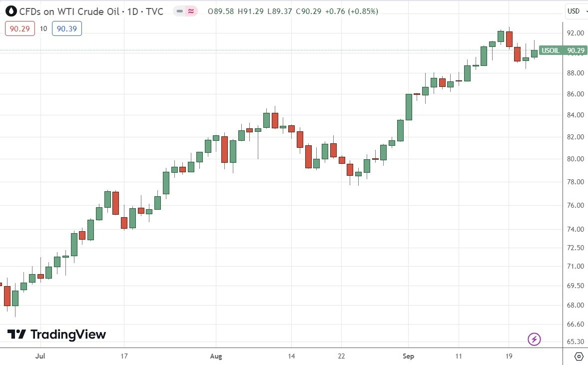Image resolution: width=588 pixels, height=365 pixels.
Task: Select the Sep label on the time axis
Action: coord(408,356)
